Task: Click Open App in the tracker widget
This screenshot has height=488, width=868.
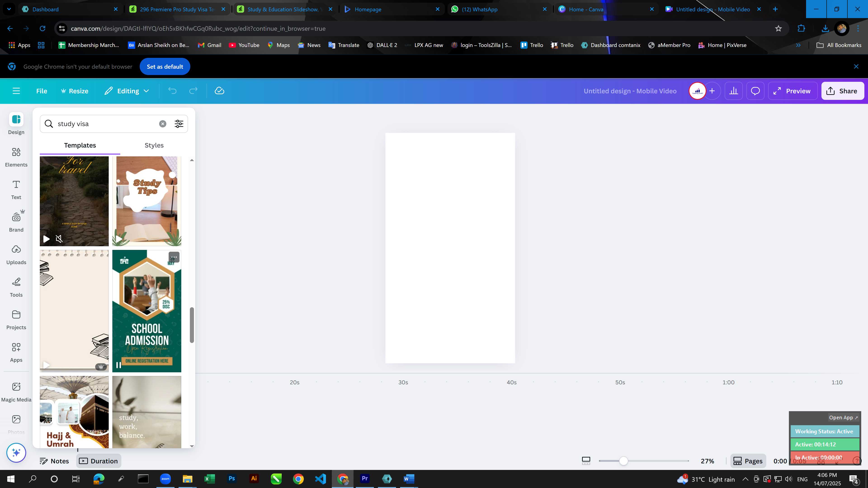Action: click(843, 418)
